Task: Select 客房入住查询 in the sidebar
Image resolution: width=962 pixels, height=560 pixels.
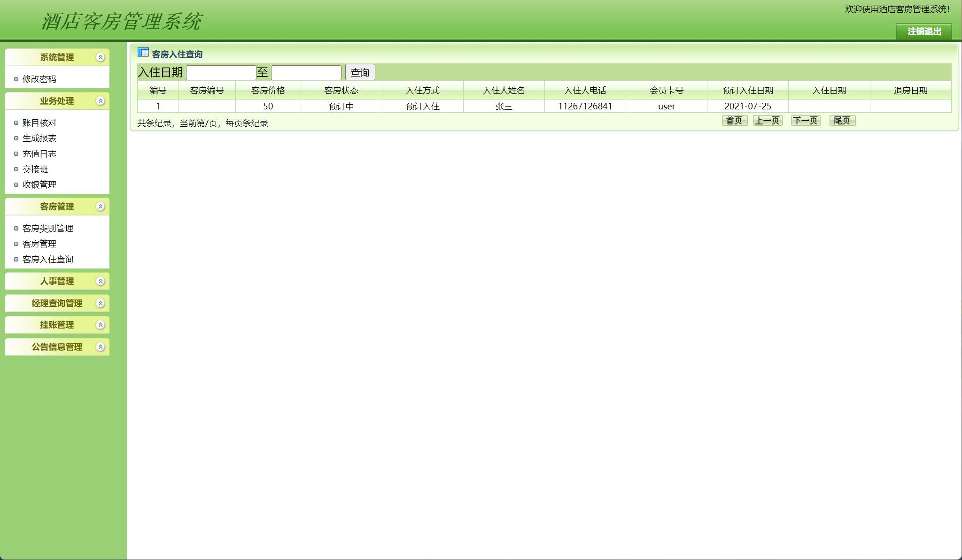Action: click(47, 259)
